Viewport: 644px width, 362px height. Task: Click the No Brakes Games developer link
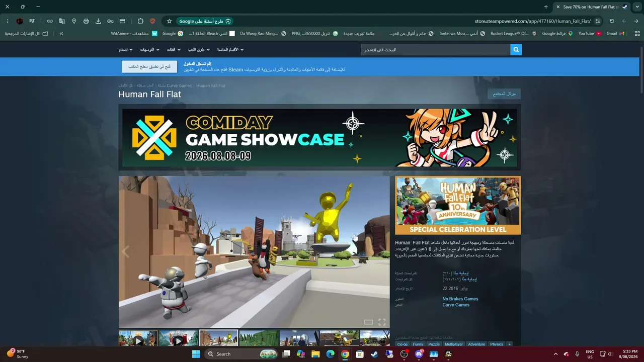460,299
